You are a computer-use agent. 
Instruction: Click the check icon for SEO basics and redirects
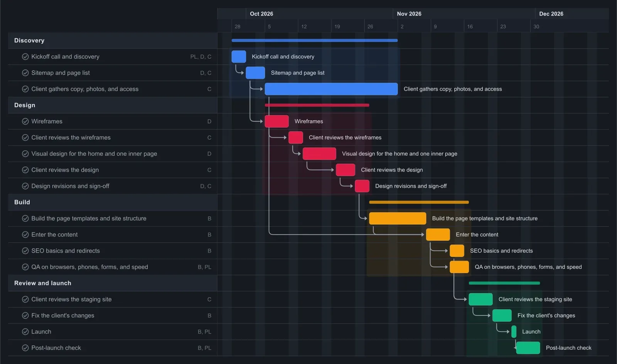25,251
